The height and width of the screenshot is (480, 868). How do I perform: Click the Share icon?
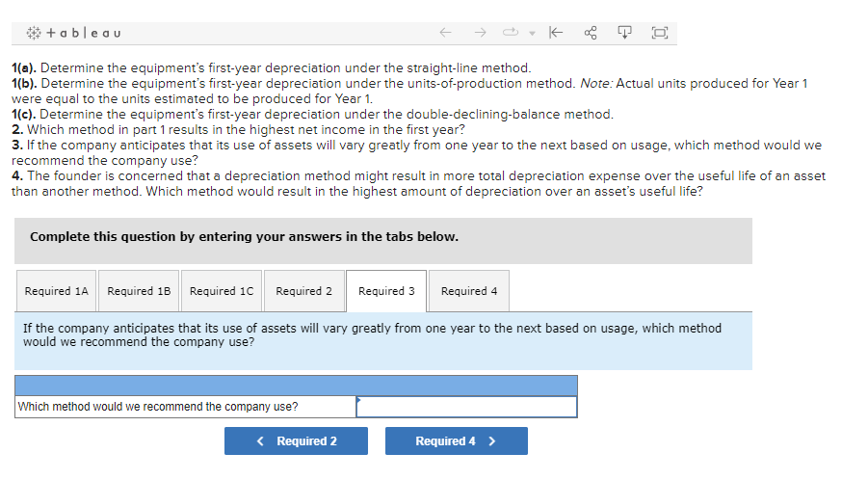coord(591,33)
